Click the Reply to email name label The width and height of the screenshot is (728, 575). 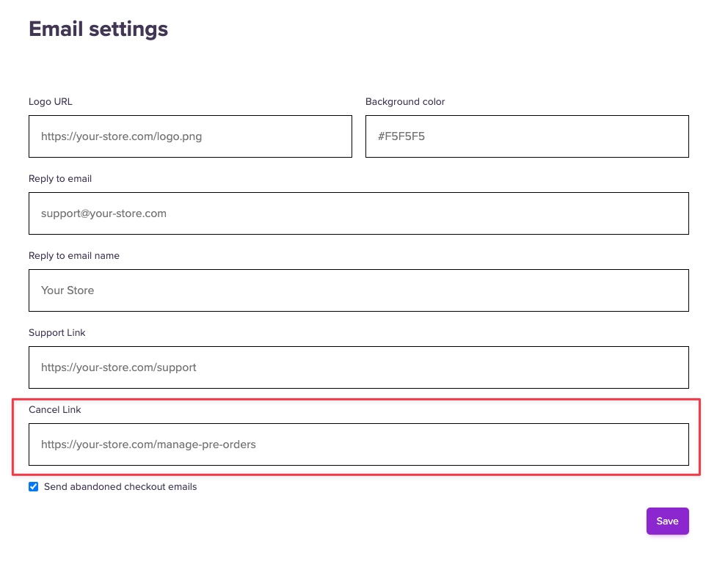click(x=74, y=256)
